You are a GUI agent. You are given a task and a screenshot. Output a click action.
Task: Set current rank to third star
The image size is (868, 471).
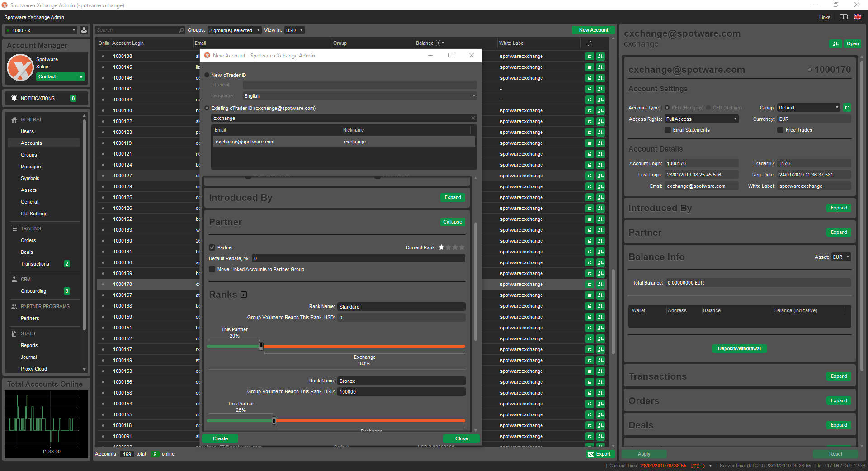point(455,247)
